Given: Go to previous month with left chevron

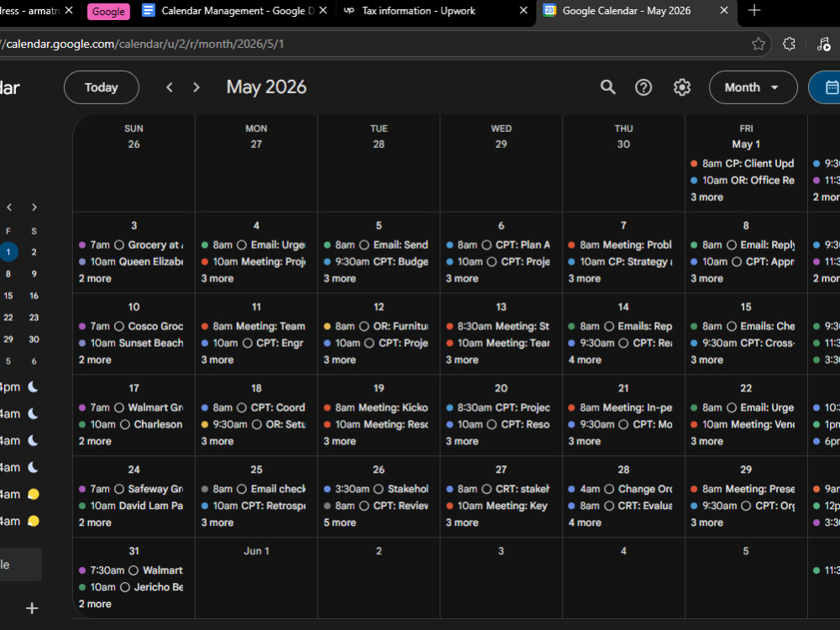Looking at the screenshot, I should 170,87.
